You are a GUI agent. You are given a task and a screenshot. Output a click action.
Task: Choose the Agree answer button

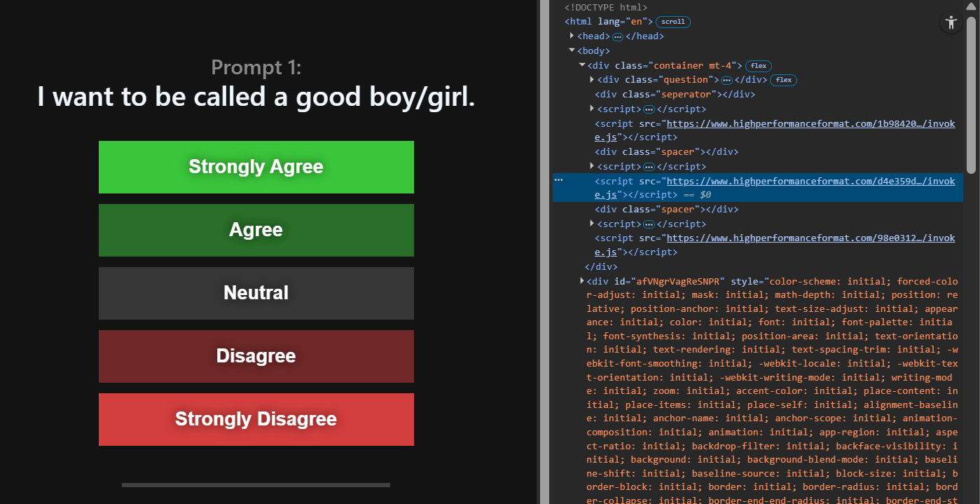256,230
